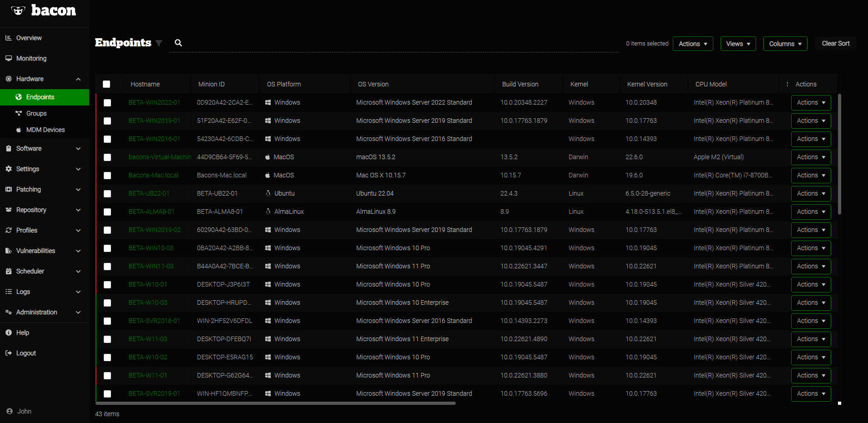Click the Apple logo in Bacons-Mac.local row
Screen dimensions: 868x423
[267, 175]
